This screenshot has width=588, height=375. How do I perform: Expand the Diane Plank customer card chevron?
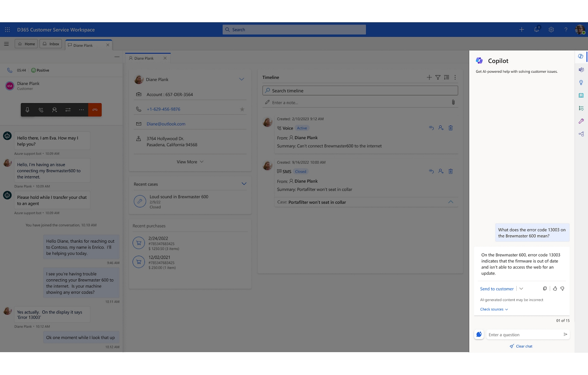click(242, 79)
